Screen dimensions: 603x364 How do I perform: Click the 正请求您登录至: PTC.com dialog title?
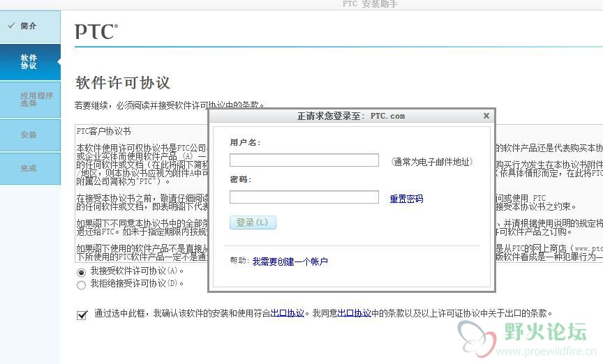[351, 116]
